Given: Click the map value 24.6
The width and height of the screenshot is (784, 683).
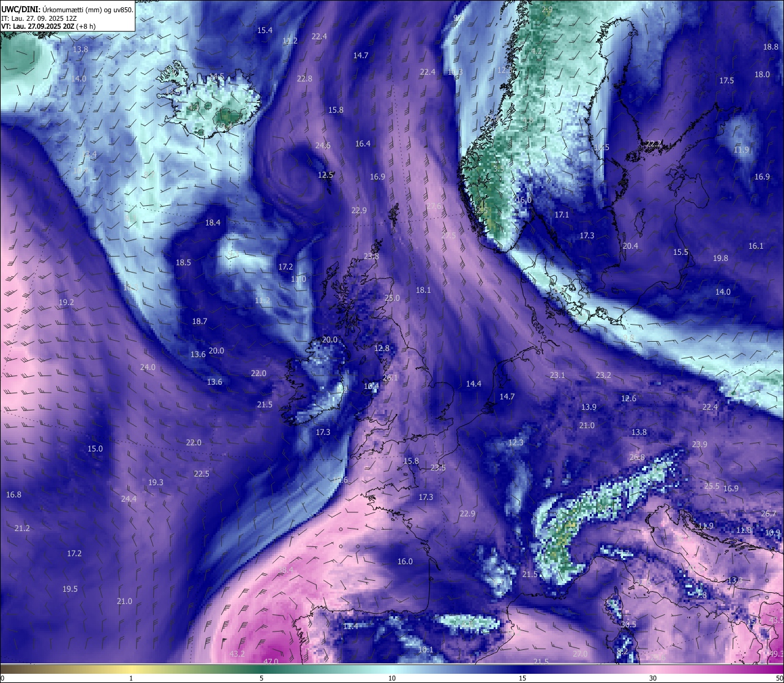Looking at the screenshot, I should click(323, 145).
